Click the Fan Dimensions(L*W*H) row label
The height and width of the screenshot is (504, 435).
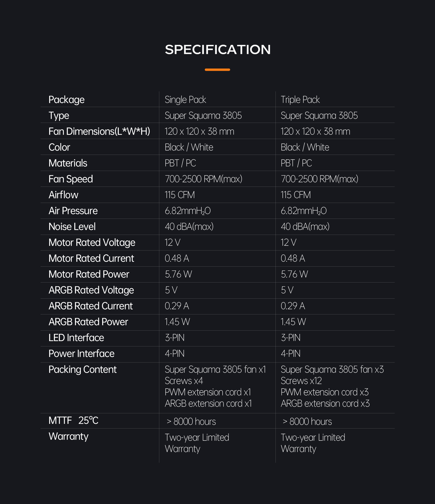(99, 131)
